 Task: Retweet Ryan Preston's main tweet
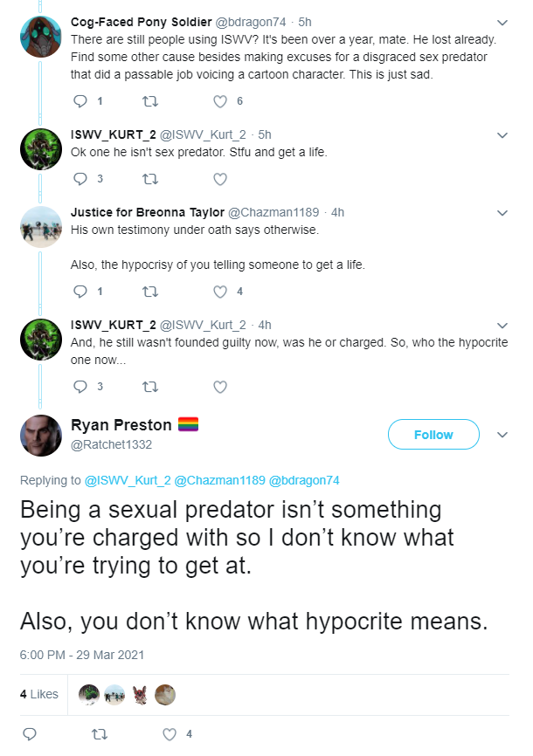[100, 734]
